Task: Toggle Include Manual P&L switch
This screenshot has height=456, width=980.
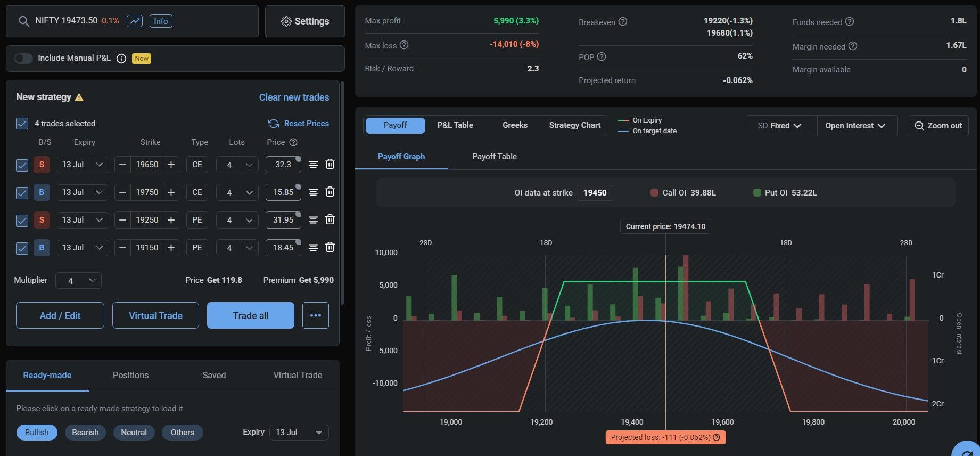Action: tap(23, 59)
